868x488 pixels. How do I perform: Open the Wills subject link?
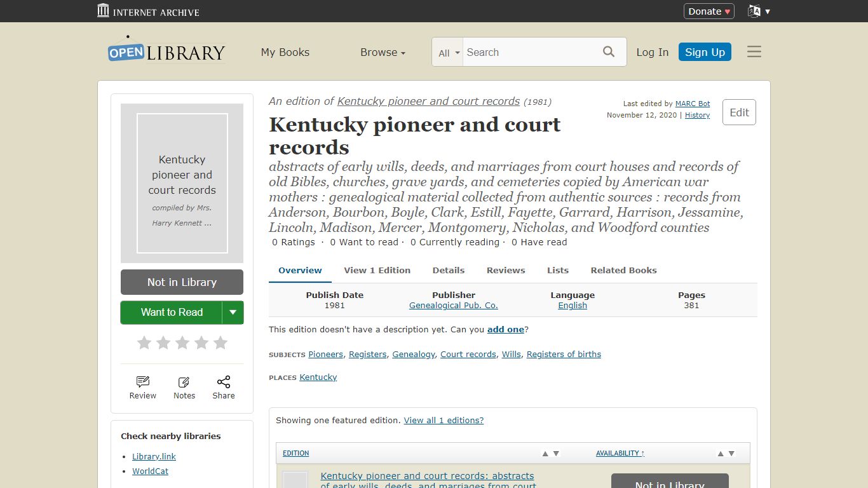coord(511,355)
